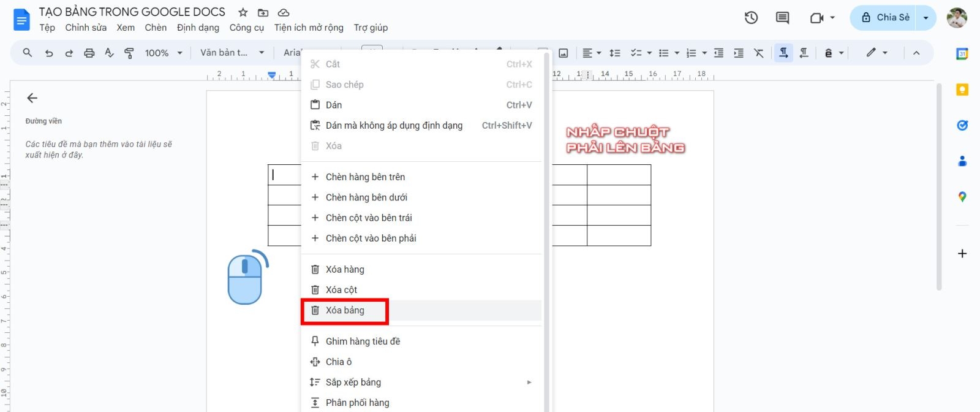Open the Định dạng menu

click(x=198, y=28)
